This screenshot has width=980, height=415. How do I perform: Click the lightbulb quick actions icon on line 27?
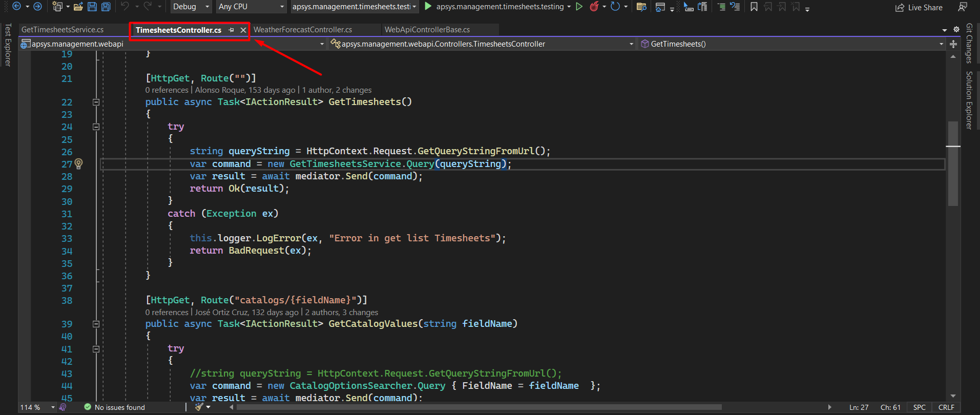[x=78, y=164]
